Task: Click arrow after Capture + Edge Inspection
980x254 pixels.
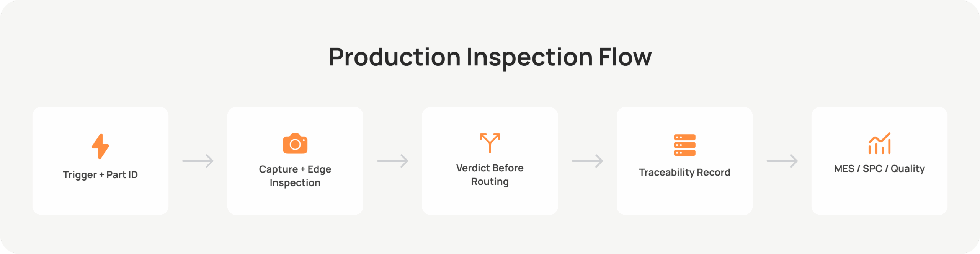Action: tap(393, 161)
